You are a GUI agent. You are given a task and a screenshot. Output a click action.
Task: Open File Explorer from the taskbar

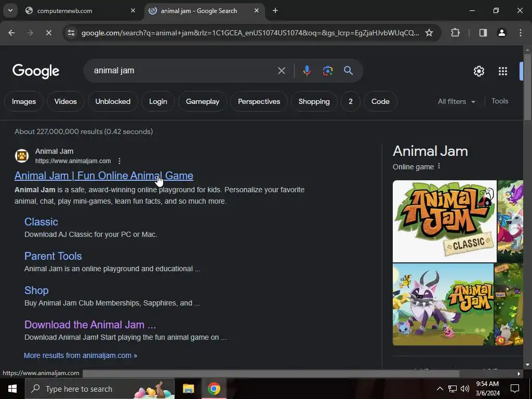point(188,389)
